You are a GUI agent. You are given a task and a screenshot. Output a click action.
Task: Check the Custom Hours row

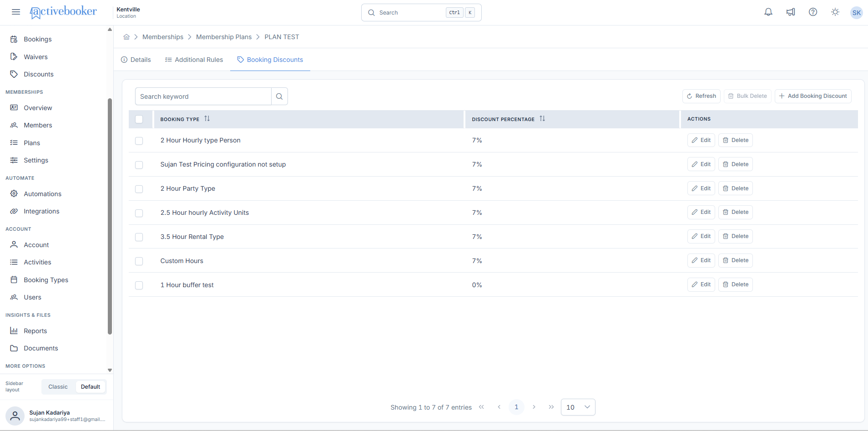point(139,261)
